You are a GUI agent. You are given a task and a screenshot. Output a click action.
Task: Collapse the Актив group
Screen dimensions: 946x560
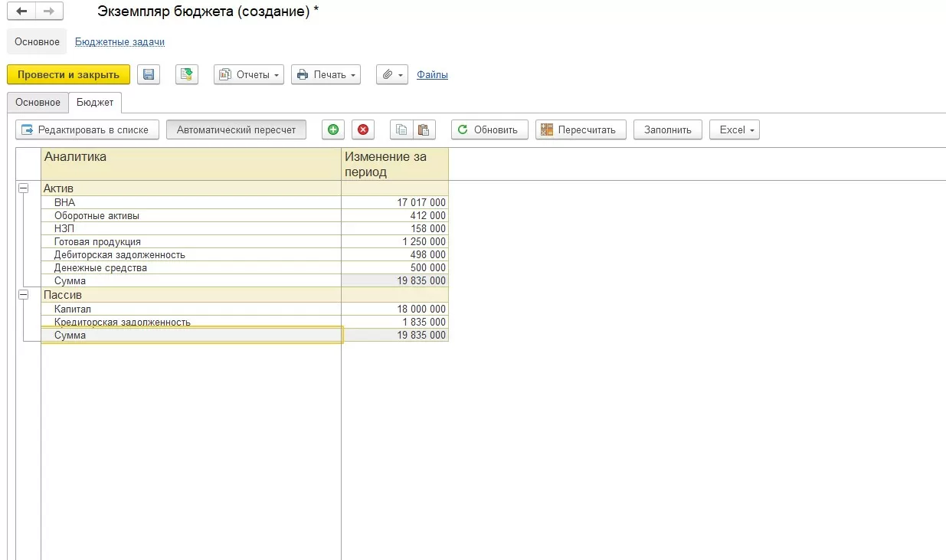tap(23, 188)
